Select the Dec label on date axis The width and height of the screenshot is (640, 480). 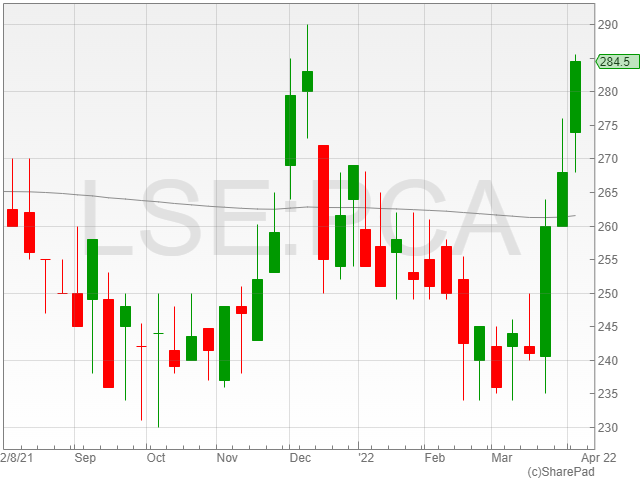click(x=300, y=457)
